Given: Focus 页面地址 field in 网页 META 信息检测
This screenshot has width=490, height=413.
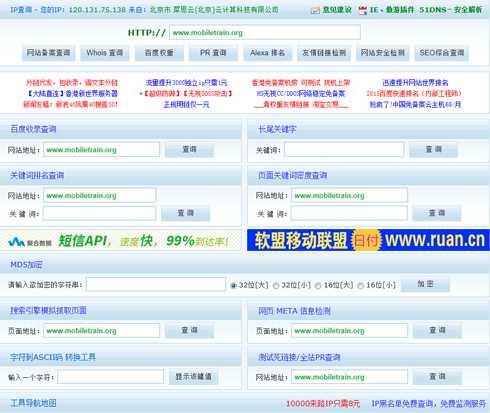Looking at the screenshot, I should click(349, 331).
